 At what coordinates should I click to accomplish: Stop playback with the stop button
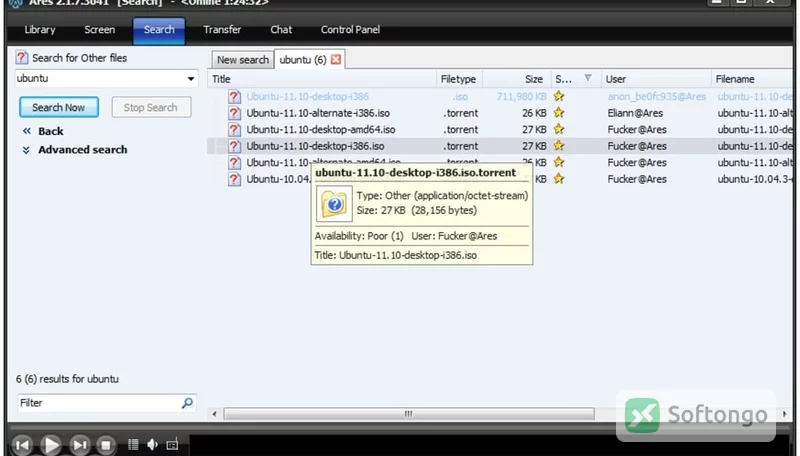[x=106, y=445]
